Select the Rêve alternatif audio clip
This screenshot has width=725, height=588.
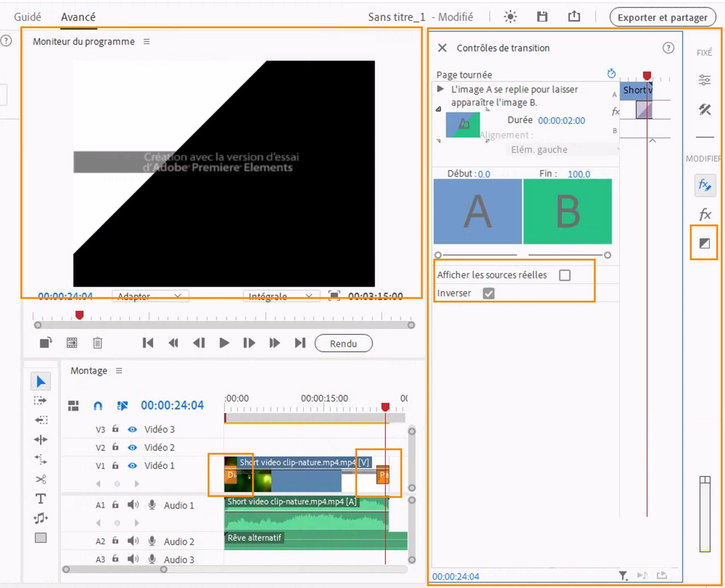(x=316, y=541)
